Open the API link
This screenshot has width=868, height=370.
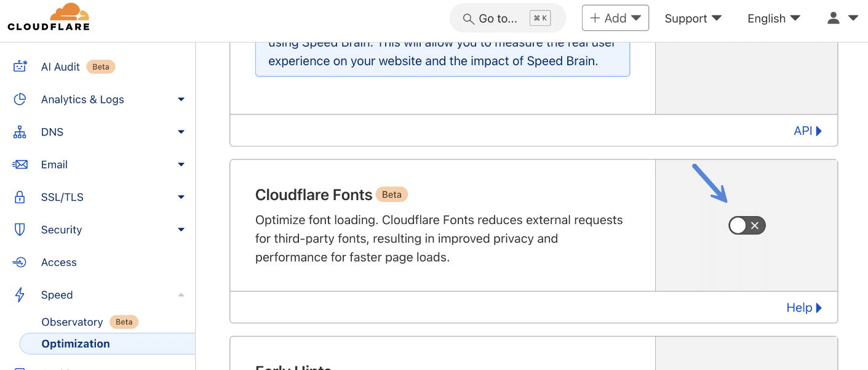coord(806,130)
